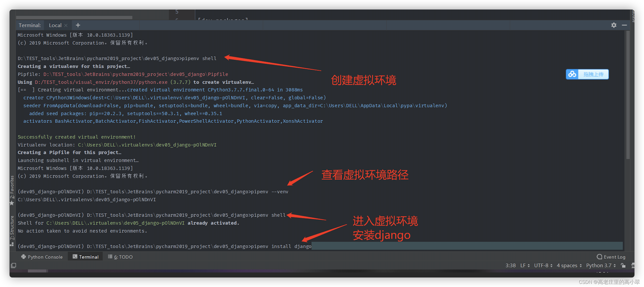Image resolution: width=644 pixels, height=287 pixels.
Task: Open the UTF-8 encoding dropdown
Action: (543, 265)
